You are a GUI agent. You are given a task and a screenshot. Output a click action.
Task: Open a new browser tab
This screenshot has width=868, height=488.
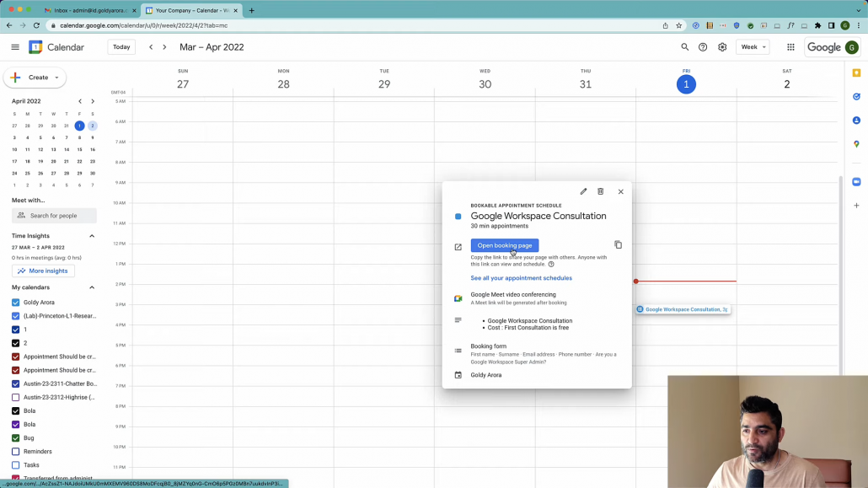coord(251,10)
